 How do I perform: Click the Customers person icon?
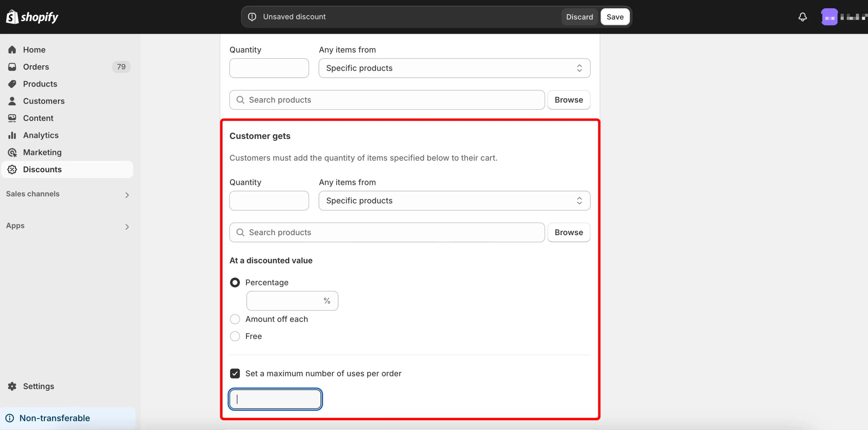click(x=12, y=101)
